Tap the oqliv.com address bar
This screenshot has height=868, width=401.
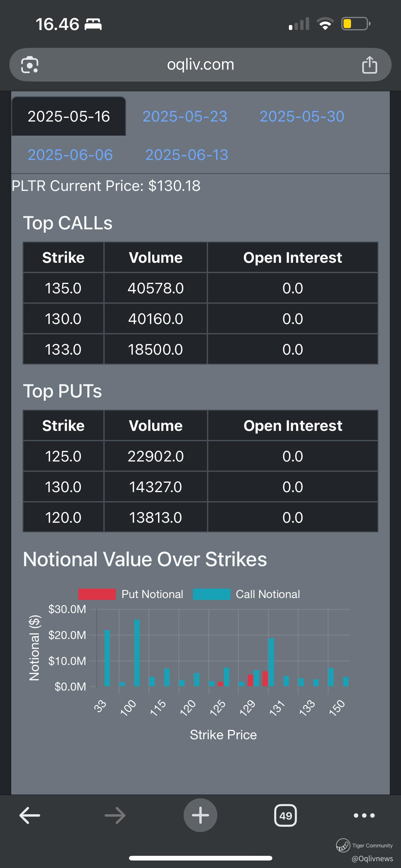200,65
